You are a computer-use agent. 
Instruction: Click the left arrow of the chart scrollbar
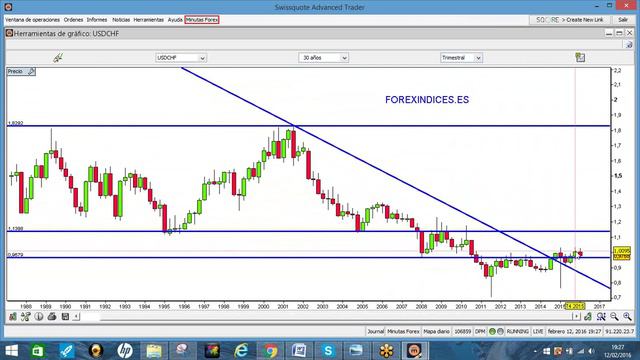[77, 316]
